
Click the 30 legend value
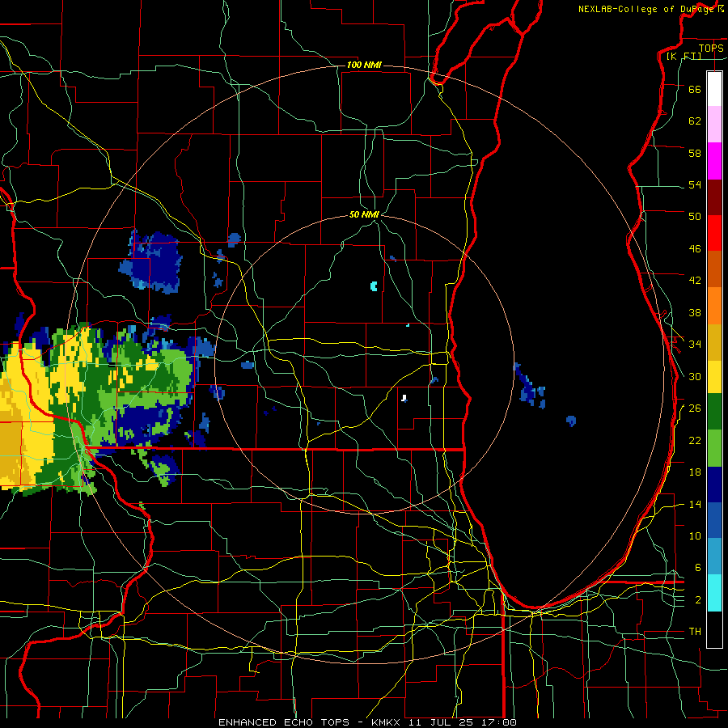[x=695, y=376]
